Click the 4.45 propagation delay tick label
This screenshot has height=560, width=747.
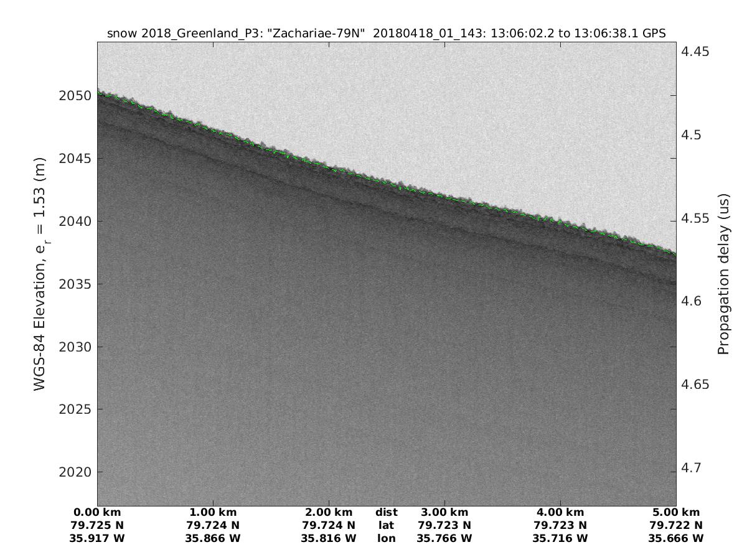pyautogui.click(x=695, y=52)
